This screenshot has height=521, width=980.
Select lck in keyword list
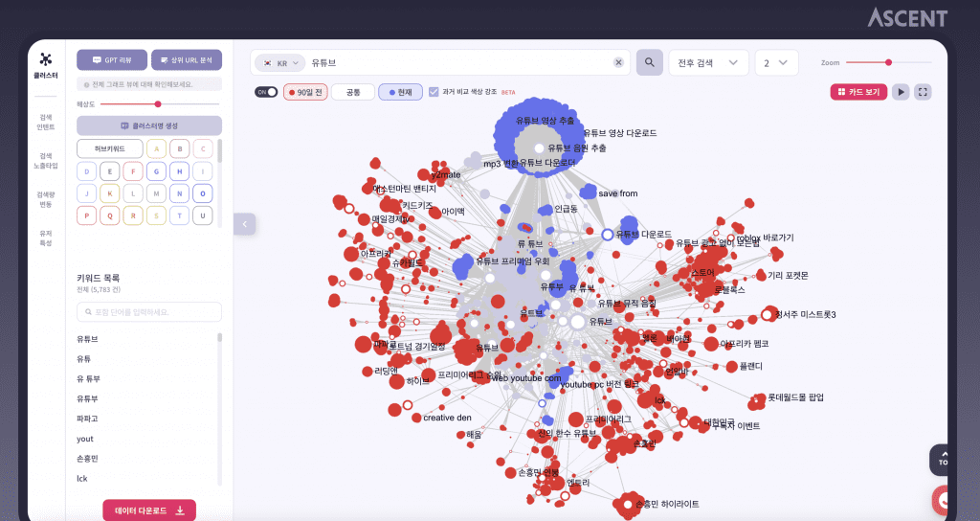click(x=82, y=479)
